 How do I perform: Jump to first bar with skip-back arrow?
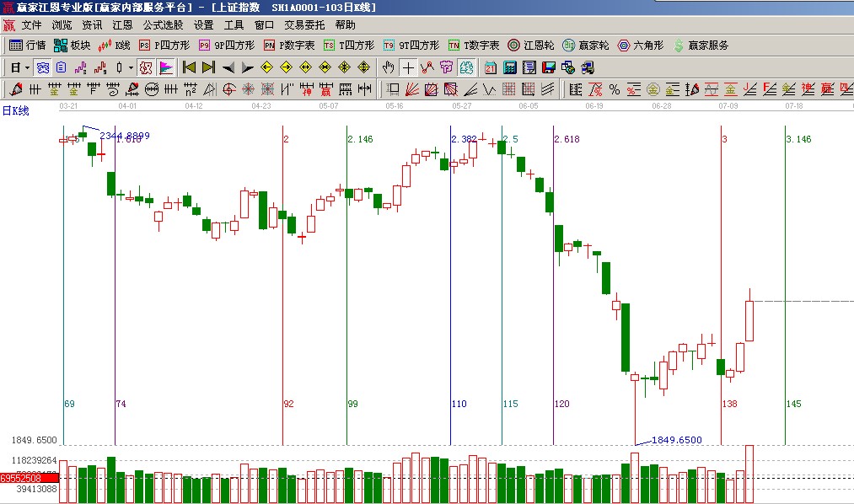[189, 67]
